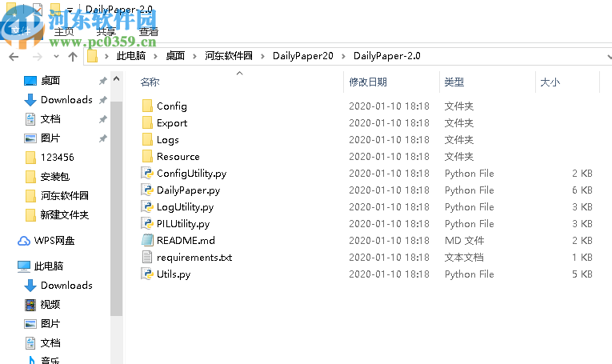Image resolution: width=612 pixels, height=364 pixels.
Task: Click the file name README.md
Action: 186,240
